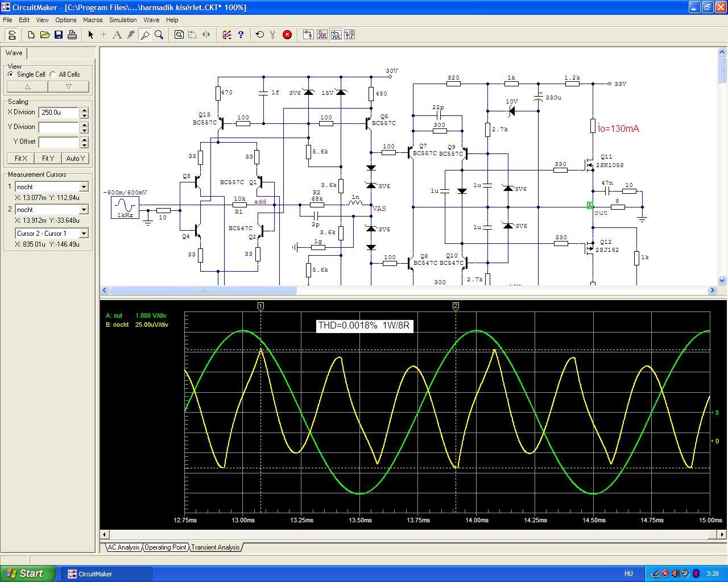This screenshot has width=728, height=582.
Task: Select the arrow pointer tool
Action: 90,35
